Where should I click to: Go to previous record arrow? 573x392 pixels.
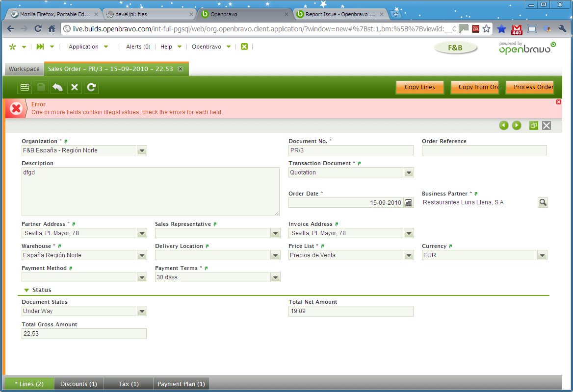[504, 125]
